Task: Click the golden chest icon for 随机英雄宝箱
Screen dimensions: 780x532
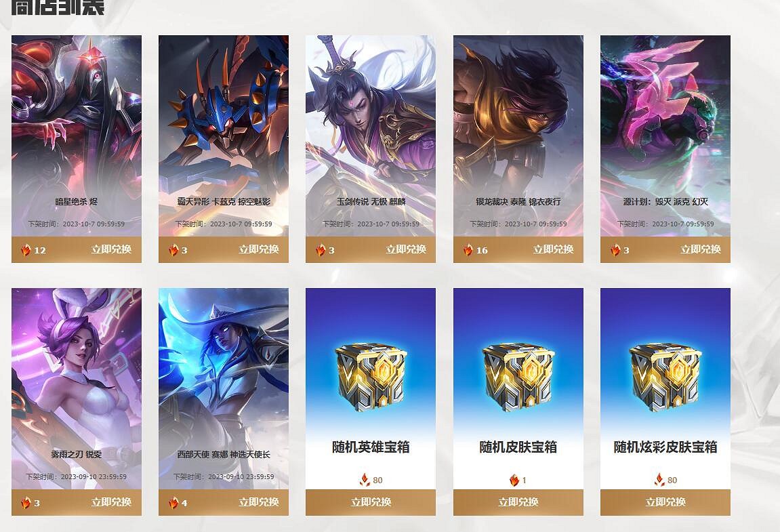Action: [x=371, y=375]
